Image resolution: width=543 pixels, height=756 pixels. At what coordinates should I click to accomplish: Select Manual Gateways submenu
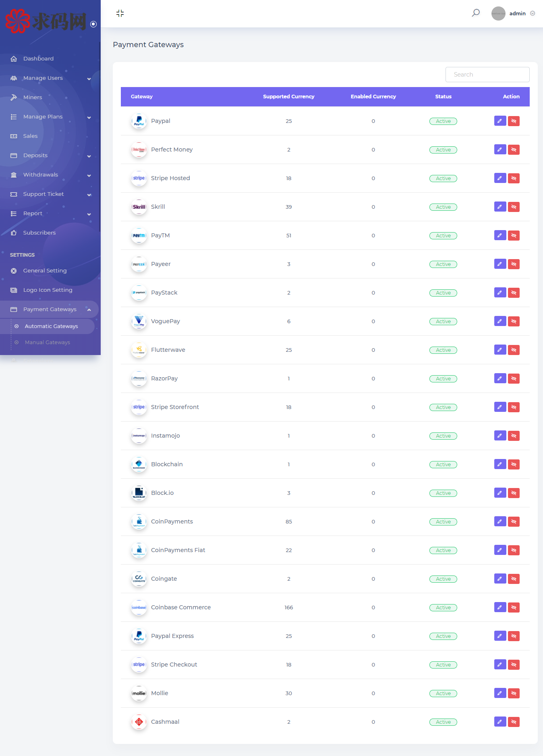pos(48,342)
